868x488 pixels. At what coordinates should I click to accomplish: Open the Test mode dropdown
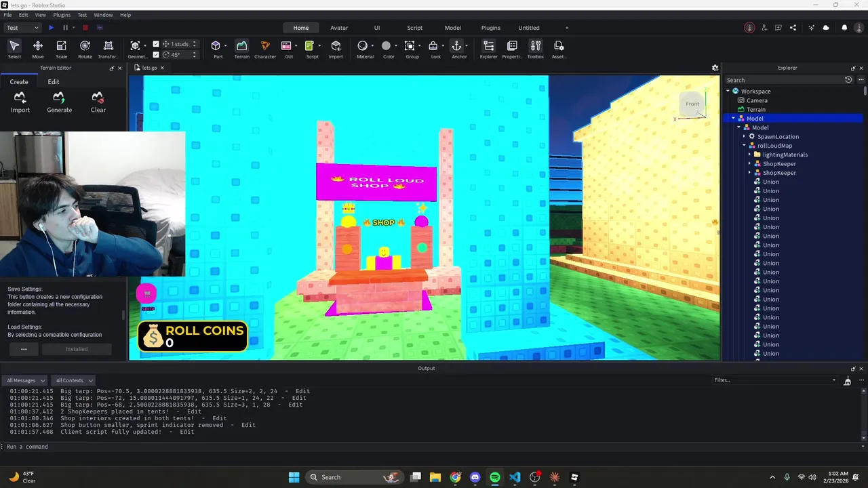22,28
